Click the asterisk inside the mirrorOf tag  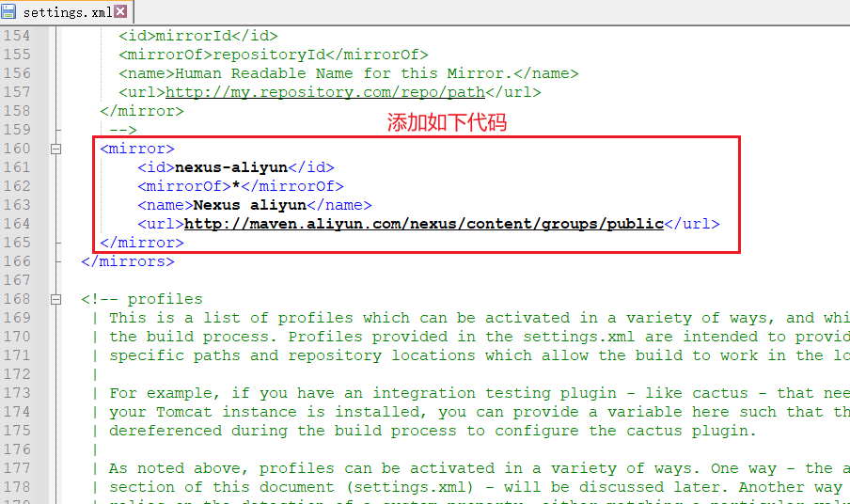point(236,186)
